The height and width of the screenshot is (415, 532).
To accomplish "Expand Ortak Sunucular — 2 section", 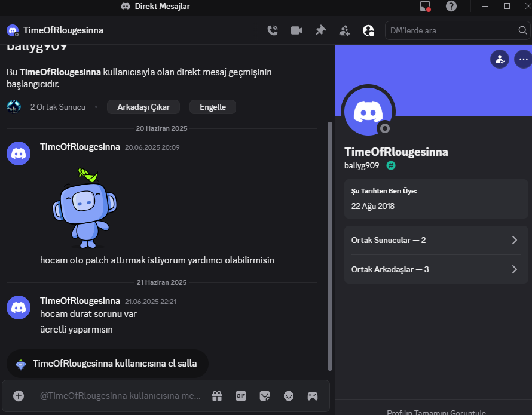I will point(436,240).
